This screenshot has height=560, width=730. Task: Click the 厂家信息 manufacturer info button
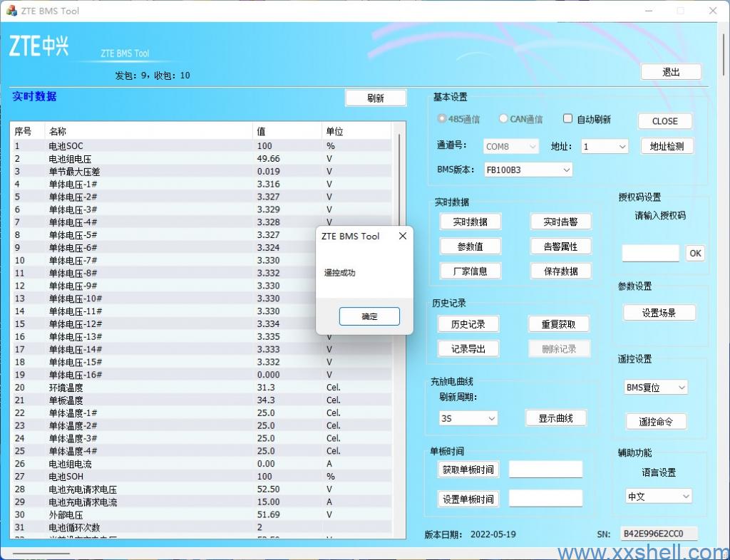pos(471,271)
